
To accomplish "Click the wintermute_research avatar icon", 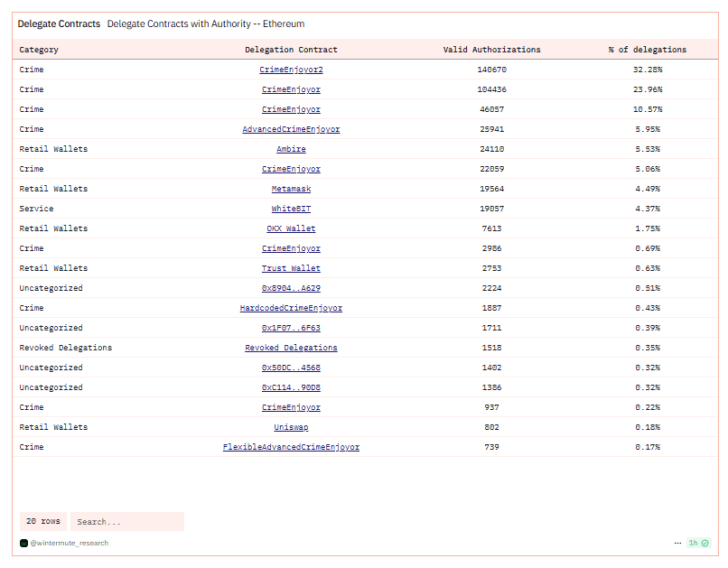I will coord(23,543).
